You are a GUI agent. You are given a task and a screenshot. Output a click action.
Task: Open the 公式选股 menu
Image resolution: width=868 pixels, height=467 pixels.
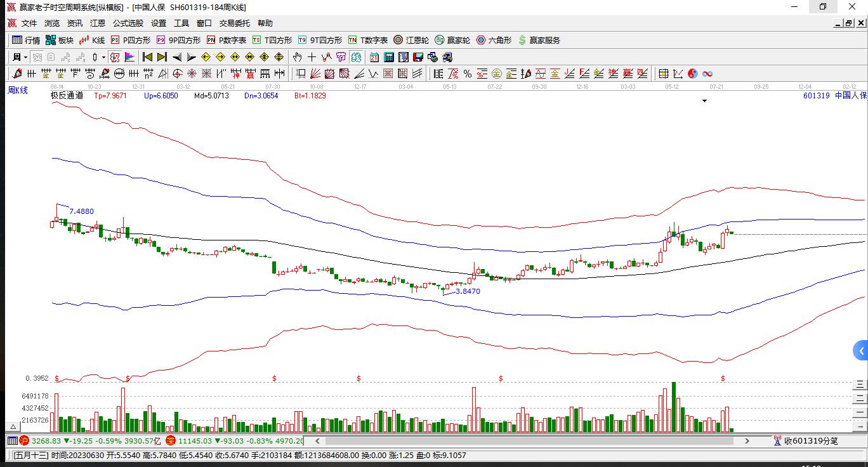coord(128,23)
